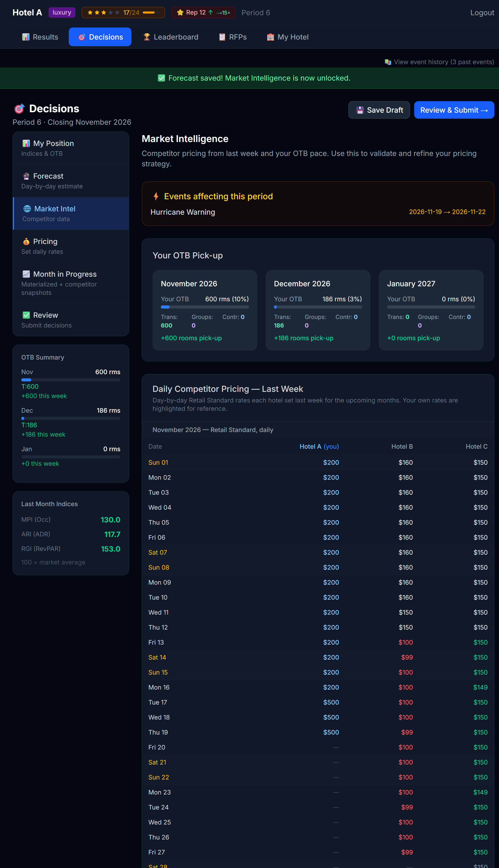Click the Fri 20 date row

(318, 747)
